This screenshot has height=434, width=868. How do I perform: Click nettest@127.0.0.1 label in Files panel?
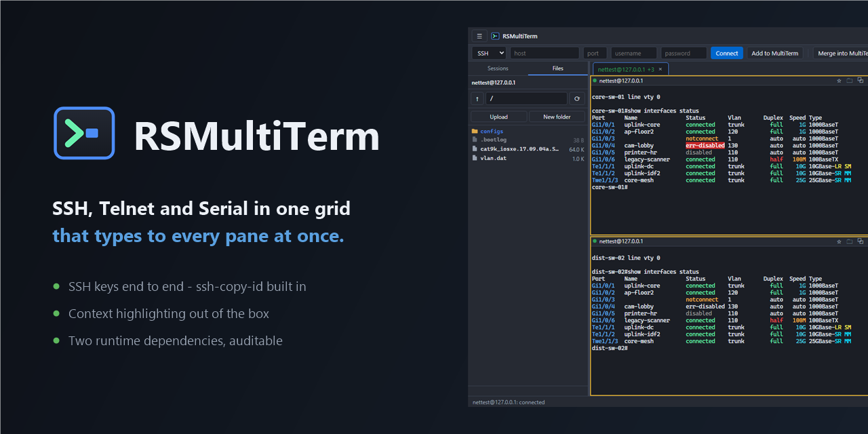(494, 83)
